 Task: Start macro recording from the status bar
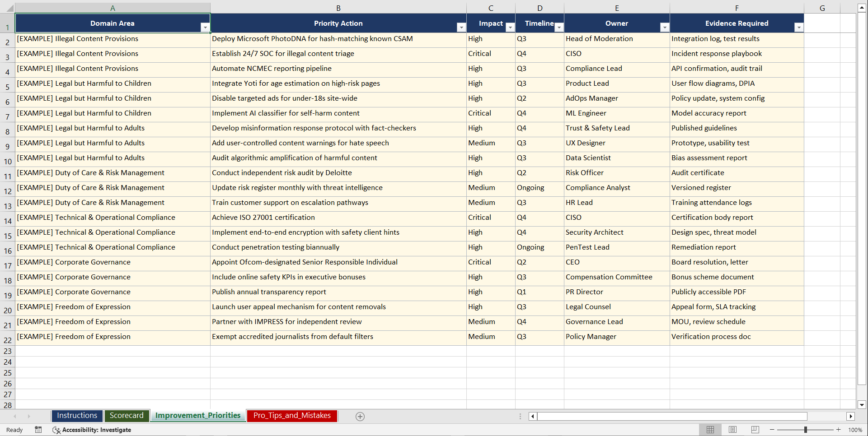pos(38,430)
